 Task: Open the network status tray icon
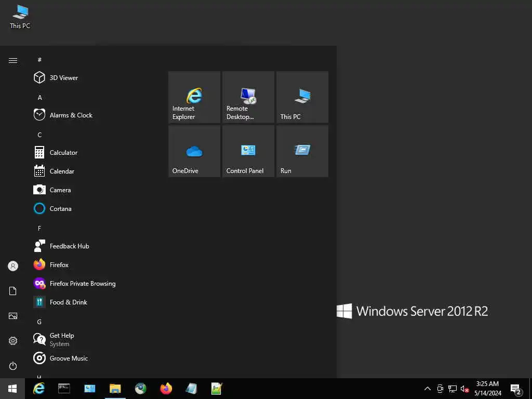click(453, 389)
